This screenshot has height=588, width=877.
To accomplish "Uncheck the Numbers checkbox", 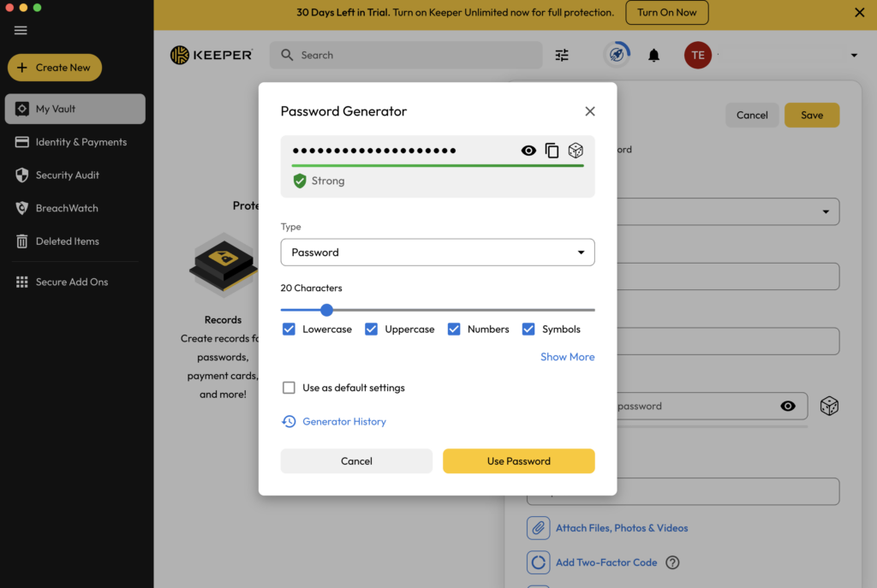I will (x=454, y=330).
